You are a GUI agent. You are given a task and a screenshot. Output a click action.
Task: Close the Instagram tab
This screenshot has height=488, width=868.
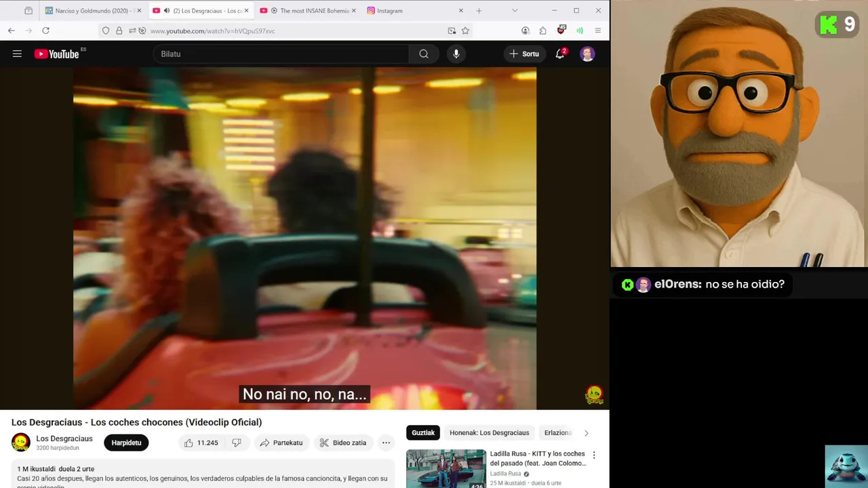(x=460, y=11)
